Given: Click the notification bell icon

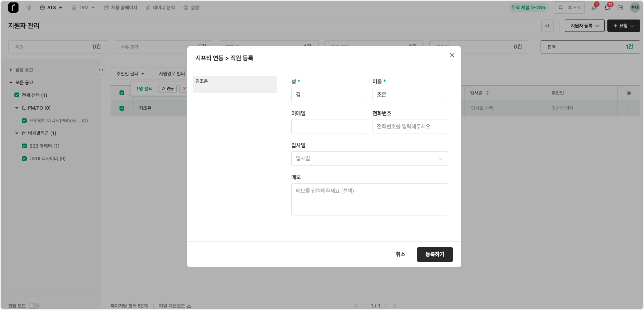Looking at the screenshot, I should tap(607, 8).
